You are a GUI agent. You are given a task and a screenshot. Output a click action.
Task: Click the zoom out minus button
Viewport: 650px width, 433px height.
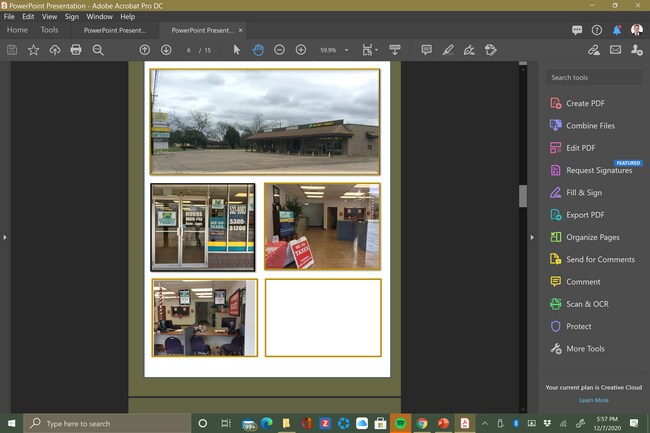click(279, 50)
